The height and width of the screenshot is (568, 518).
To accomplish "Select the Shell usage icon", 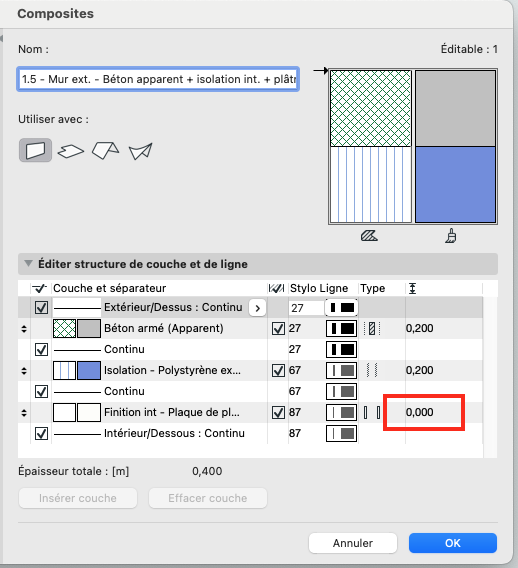I will 141,151.
